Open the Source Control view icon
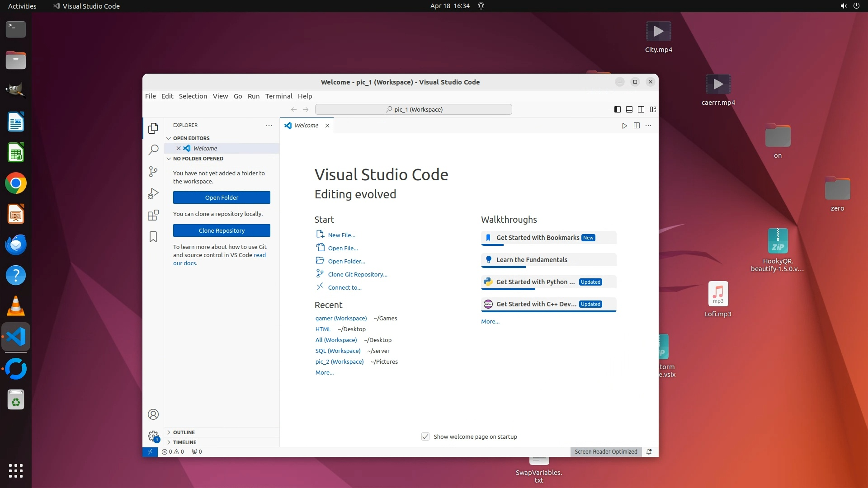 pos(153,172)
